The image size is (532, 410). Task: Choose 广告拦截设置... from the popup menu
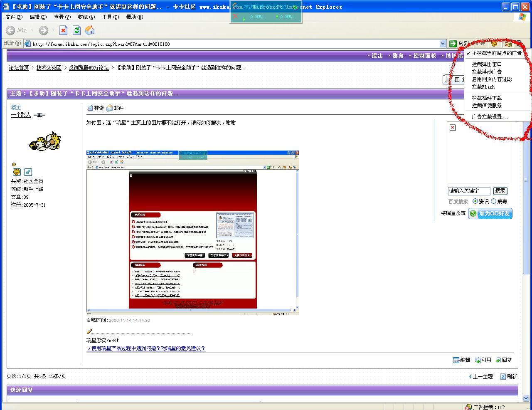pos(490,117)
